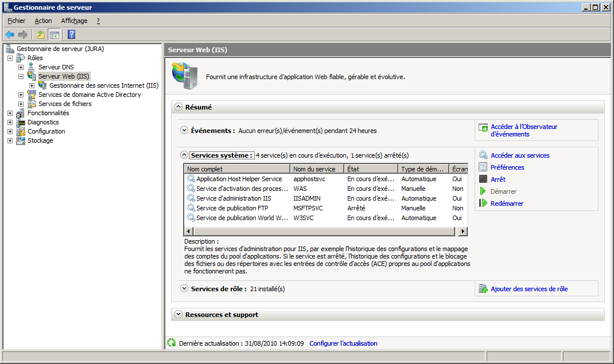Open the Affichage menu
The image size is (614, 364).
[74, 21]
